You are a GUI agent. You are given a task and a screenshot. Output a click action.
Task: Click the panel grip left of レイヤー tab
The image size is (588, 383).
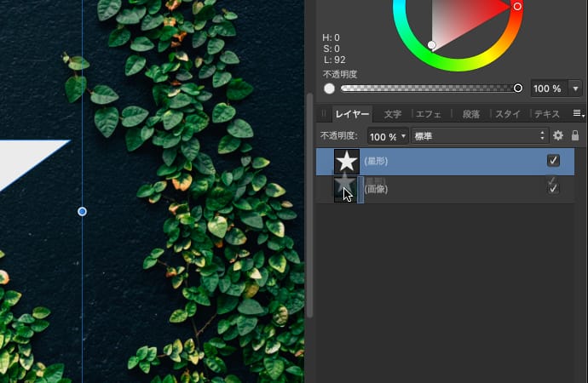click(324, 113)
